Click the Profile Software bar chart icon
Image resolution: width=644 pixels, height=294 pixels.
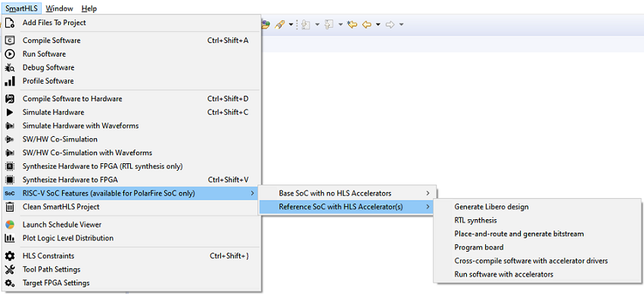(x=10, y=81)
